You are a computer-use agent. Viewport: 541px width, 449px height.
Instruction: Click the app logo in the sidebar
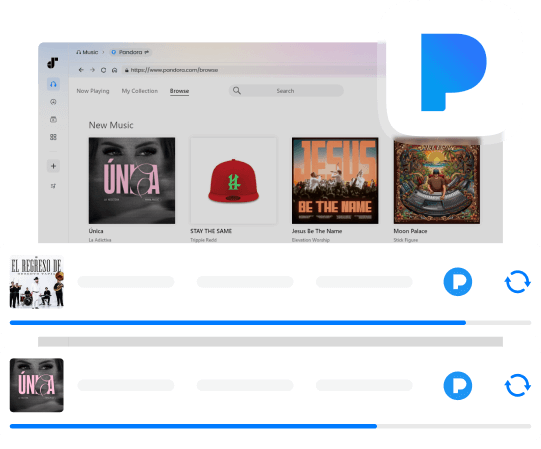[x=52, y=63]
